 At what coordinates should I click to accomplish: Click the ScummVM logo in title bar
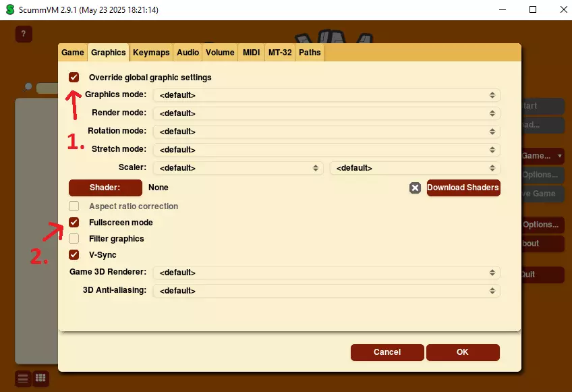coord(10,10)
